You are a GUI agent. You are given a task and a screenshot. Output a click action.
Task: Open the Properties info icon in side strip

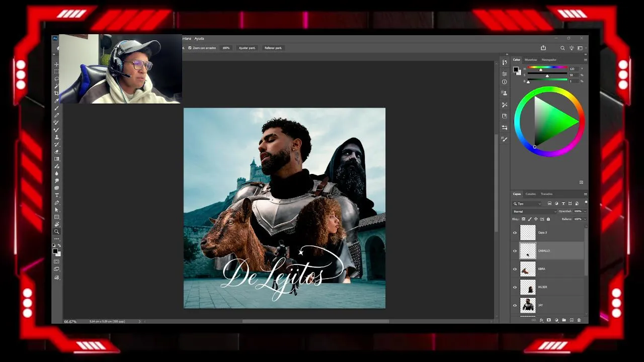tap(505, 82)
